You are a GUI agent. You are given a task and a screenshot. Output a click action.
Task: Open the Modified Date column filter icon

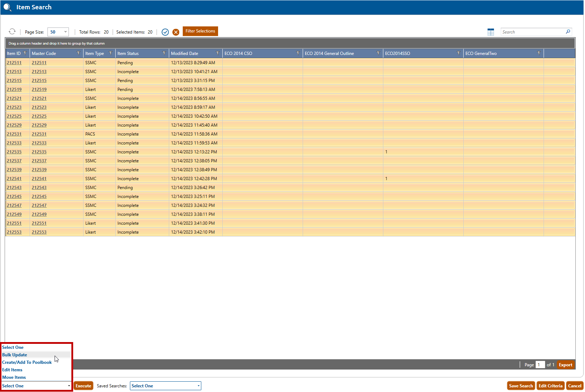tap(218, 54)
